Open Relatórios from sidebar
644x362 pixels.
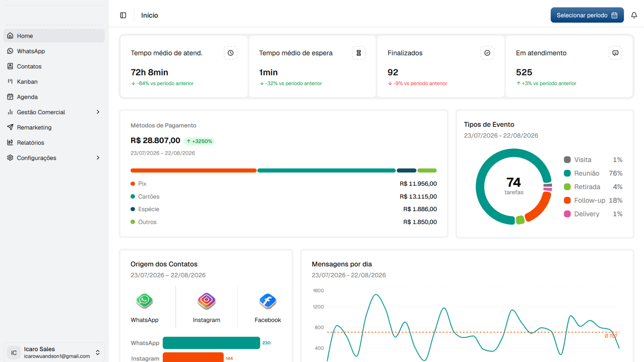coord(54,143)
